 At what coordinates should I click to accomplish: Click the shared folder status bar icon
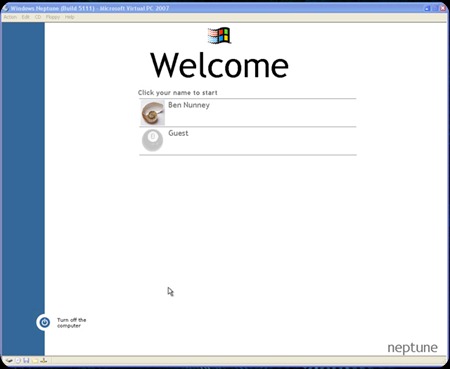click(35, 360)
